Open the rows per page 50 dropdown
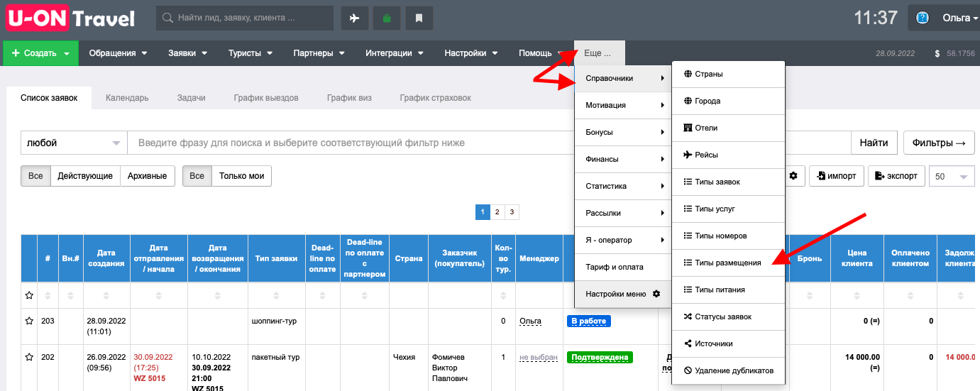 click(x=952, y=177)
